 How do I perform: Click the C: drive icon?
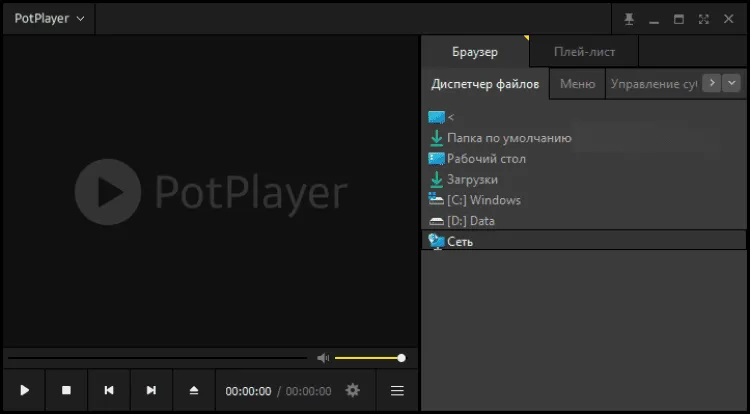tap(436, 199)
